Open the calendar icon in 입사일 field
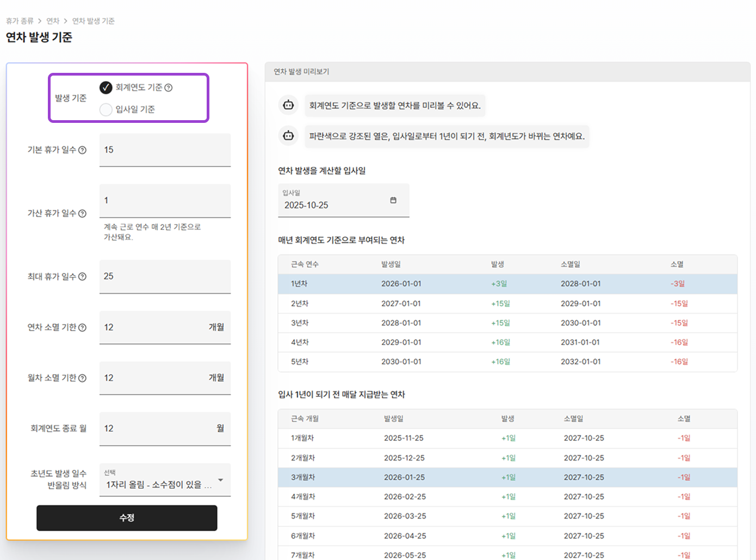 click(x=393, y=201)
